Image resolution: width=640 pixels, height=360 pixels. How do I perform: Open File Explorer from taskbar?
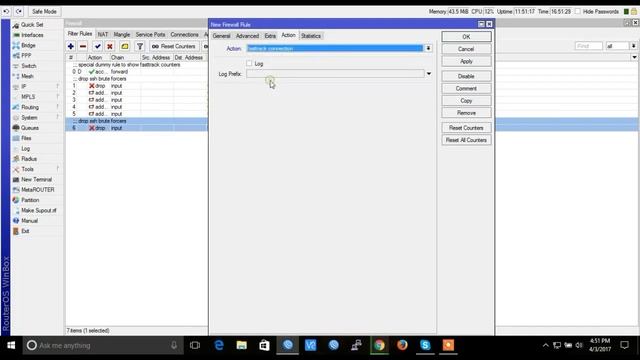pos(242,345)
